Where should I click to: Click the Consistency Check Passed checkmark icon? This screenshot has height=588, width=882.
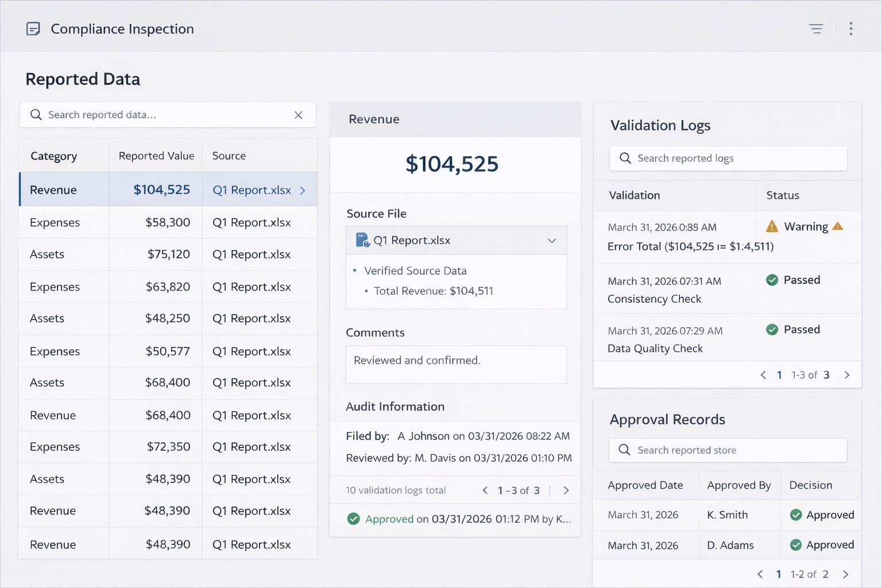coord(772,280)
